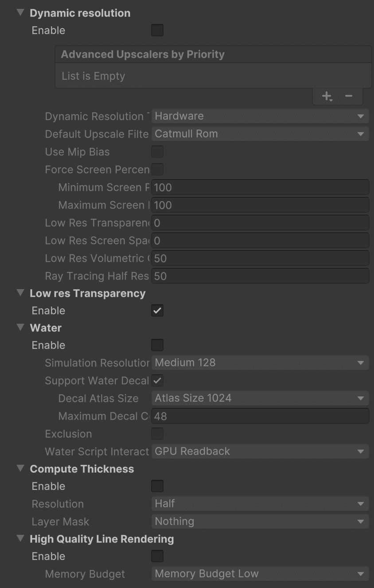
Task: Remove an entry from Advanced Upscalers list
Action: click(349, 96)
